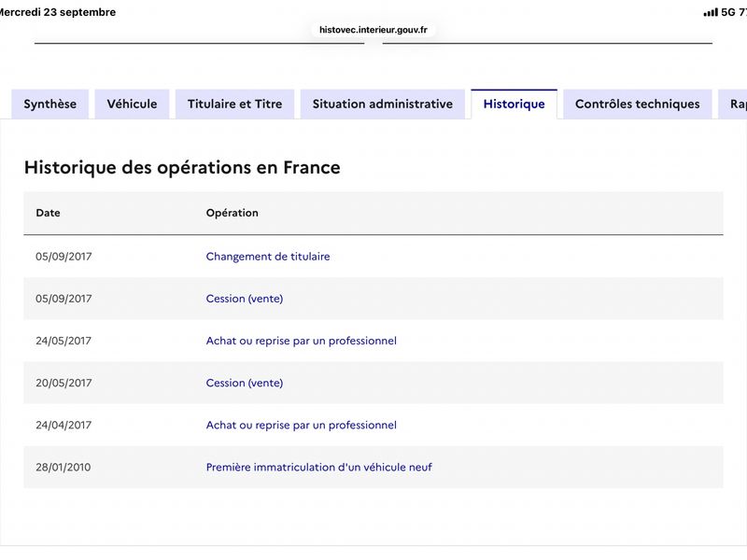Click the Date column header

tap(49, 213)
